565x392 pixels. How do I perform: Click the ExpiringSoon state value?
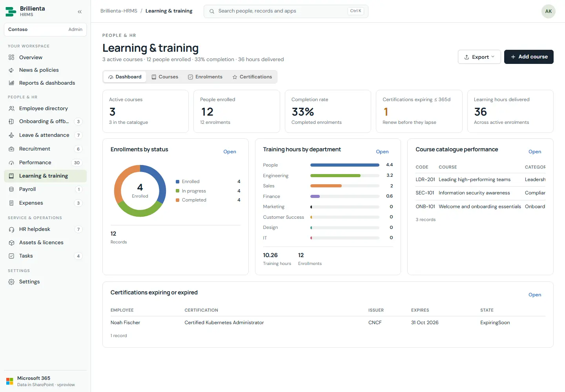495,323
